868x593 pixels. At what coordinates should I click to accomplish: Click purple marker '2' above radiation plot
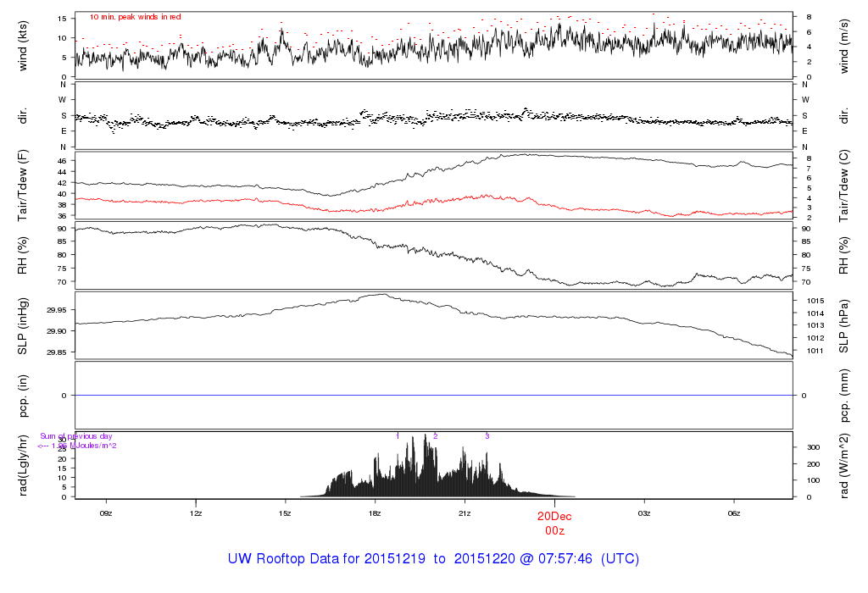coord(435,436)
